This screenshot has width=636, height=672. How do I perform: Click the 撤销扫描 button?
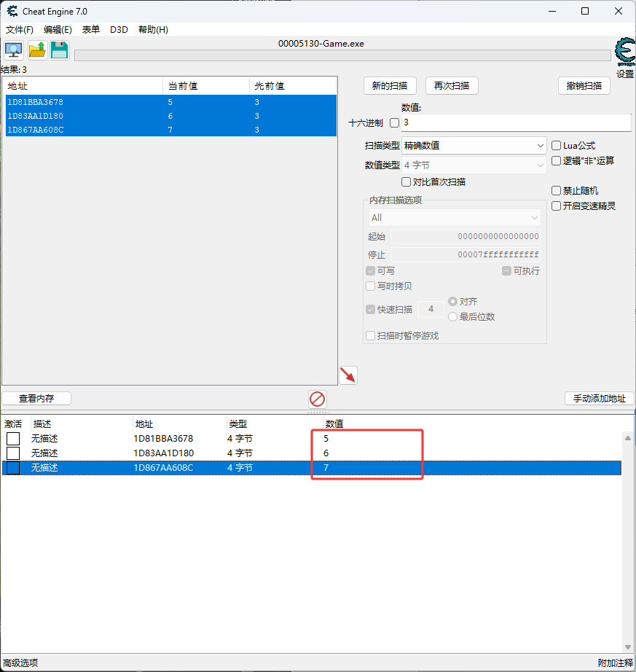click(584, 86)
